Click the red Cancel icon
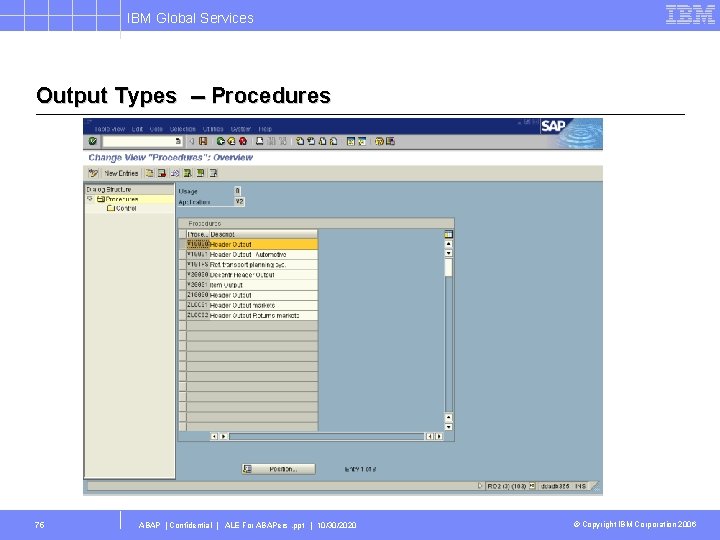 pos(243,141)
